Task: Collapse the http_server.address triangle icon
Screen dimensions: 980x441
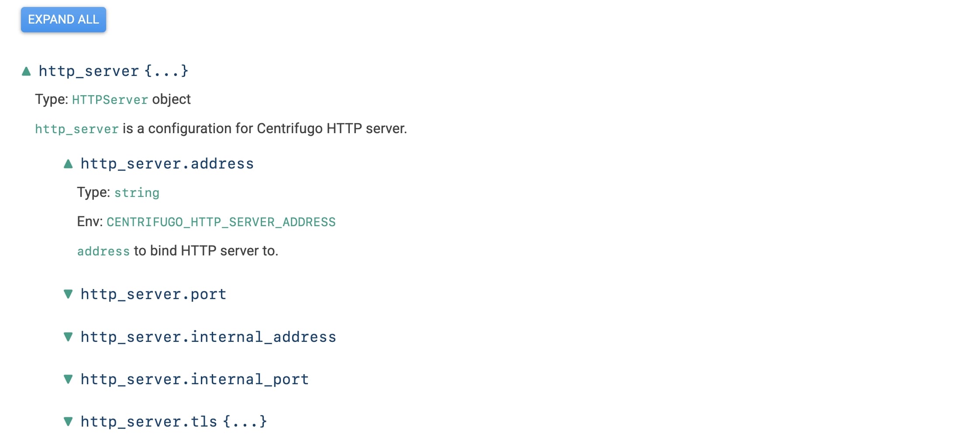Action: [68, 164]
